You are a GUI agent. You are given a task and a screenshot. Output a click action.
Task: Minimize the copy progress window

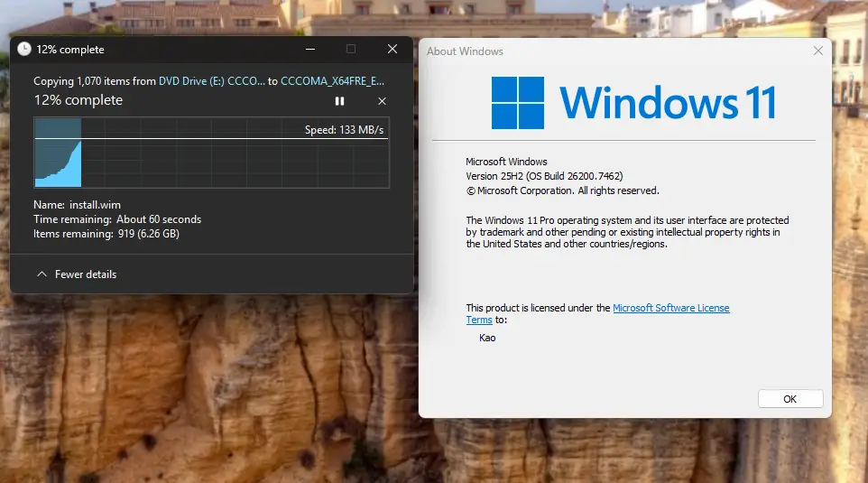coord(310,50)
